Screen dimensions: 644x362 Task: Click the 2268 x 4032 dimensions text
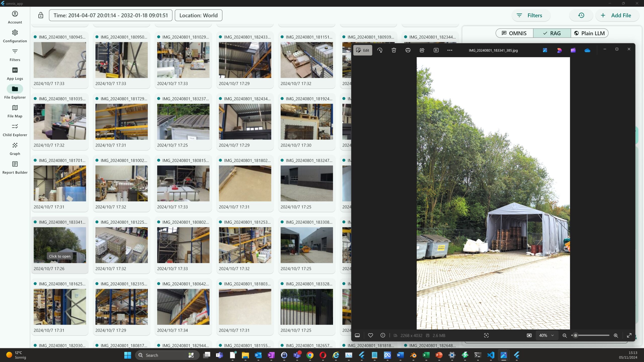pos(411,335)
